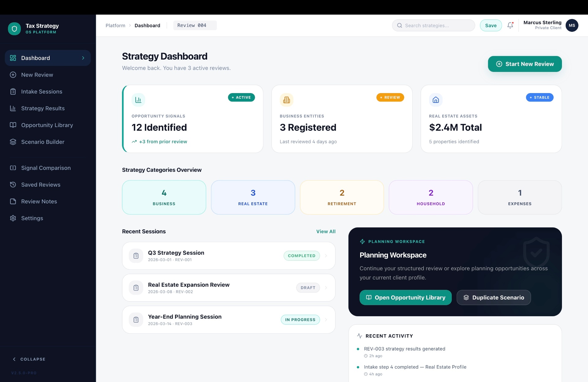The image size is (588, 382).
Task: Click the Start New Review button
Action: pyautogui.click(x=525, y=64)
